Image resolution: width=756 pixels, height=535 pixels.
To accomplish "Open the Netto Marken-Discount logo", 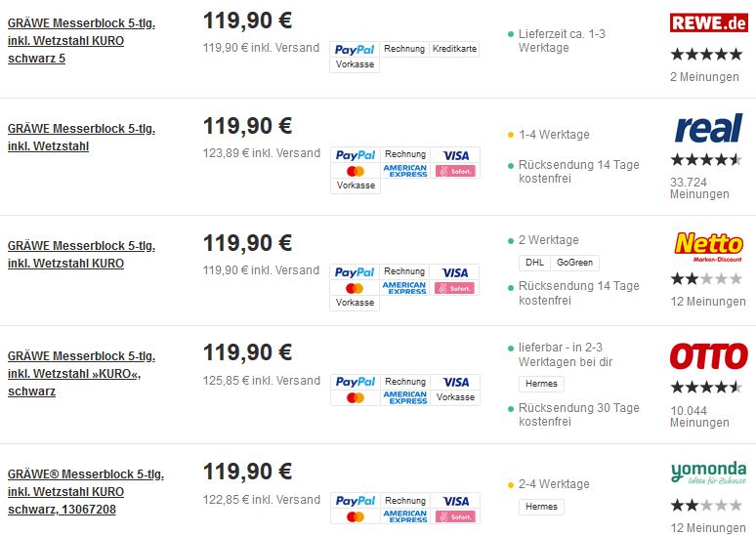I will click(708, 247).
